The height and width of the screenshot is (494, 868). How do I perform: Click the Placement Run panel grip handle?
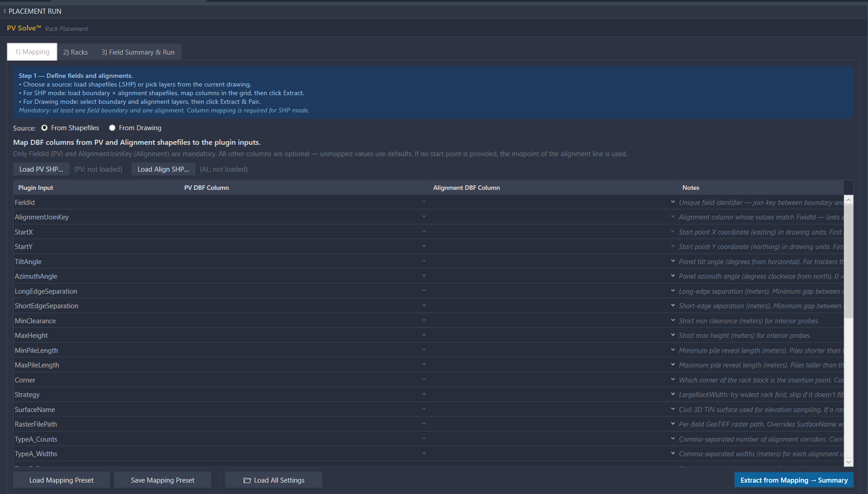tap(5, 11)
